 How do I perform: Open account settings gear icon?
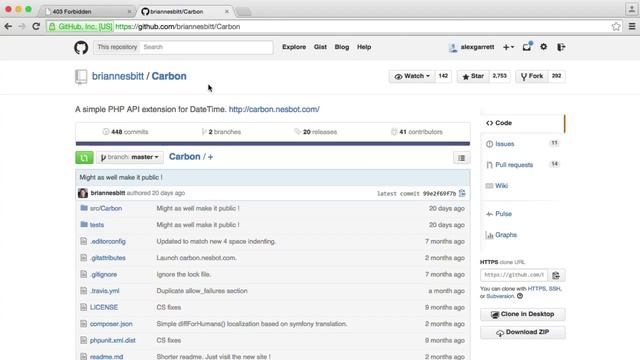tap(543, 47)
